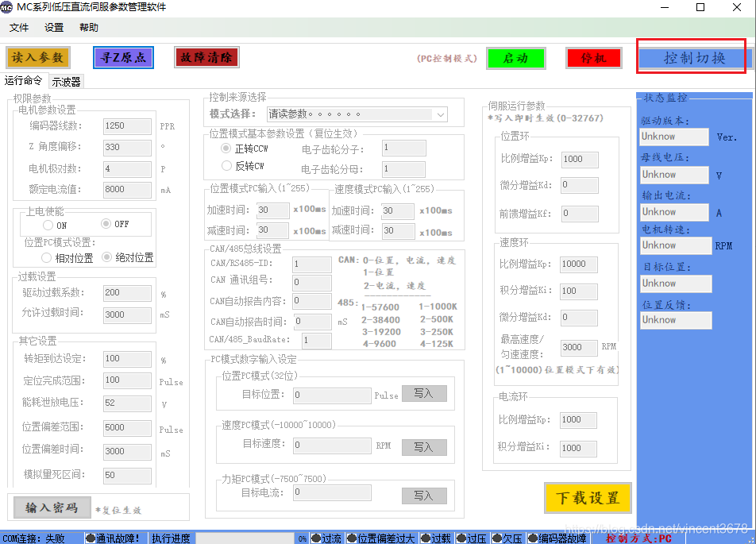Click the 欠压 fault indicator dot
Image resolution: width=756 pixels, height=544 pixels.
pos(497,538)
